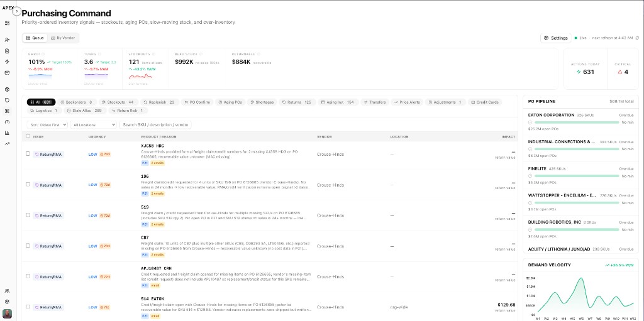Click the info icon next to TURNS
Image resolution: width=644 pixels, height=321 pixels.
coord(99,54)
